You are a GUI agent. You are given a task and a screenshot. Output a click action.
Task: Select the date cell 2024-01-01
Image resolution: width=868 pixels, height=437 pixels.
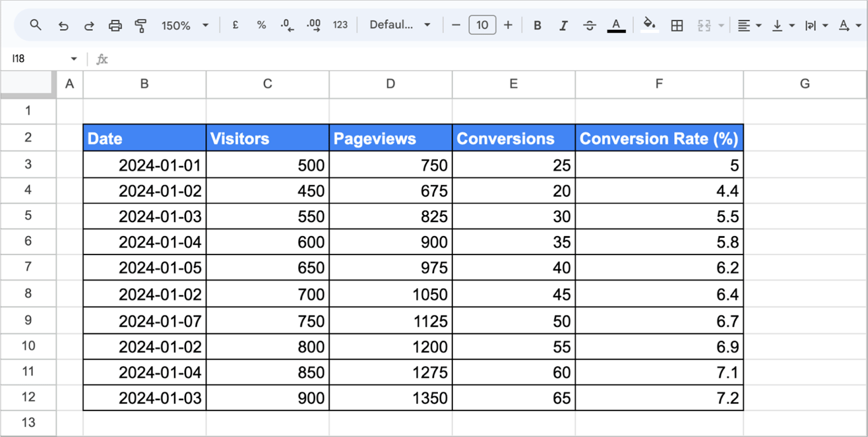point(144,165)
